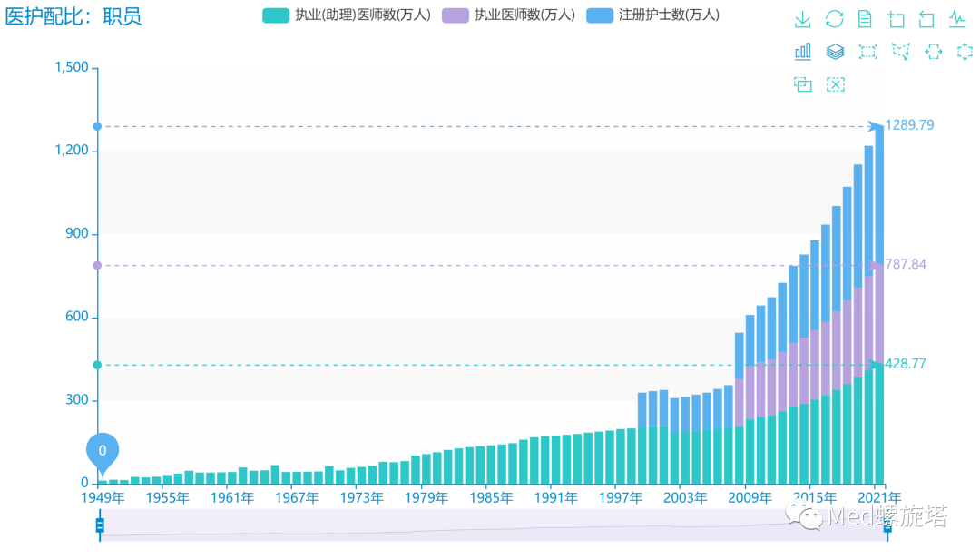Viewport: 980px width, 559px height.
Task: Click the 1949年 x-axis label
Action: [x=103, y=498]
